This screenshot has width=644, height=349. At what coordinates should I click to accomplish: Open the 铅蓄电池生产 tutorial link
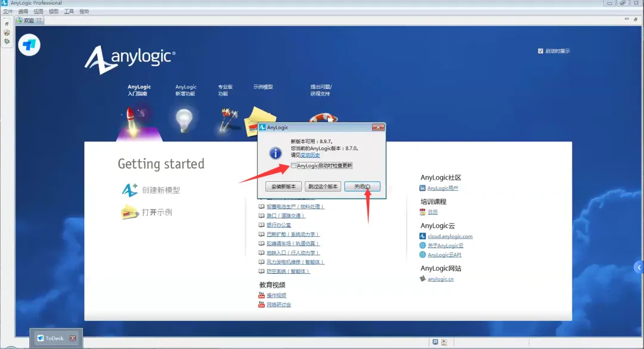click(x=295, y=206)
